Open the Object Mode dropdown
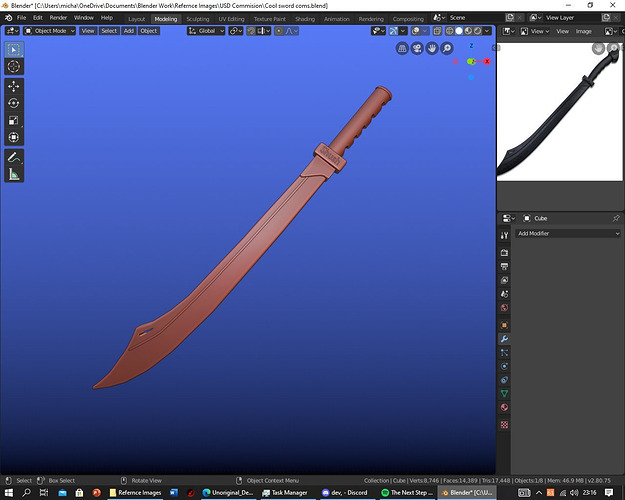 (x=49, y=31)
